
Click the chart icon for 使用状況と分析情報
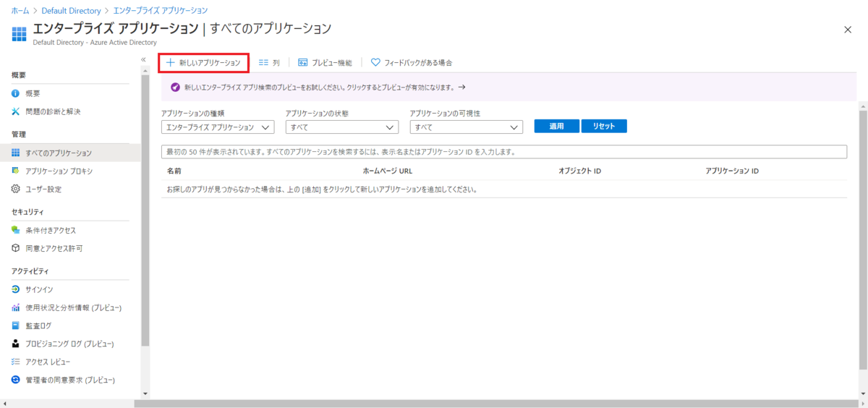pyautogui.click(x=16, y=307)
